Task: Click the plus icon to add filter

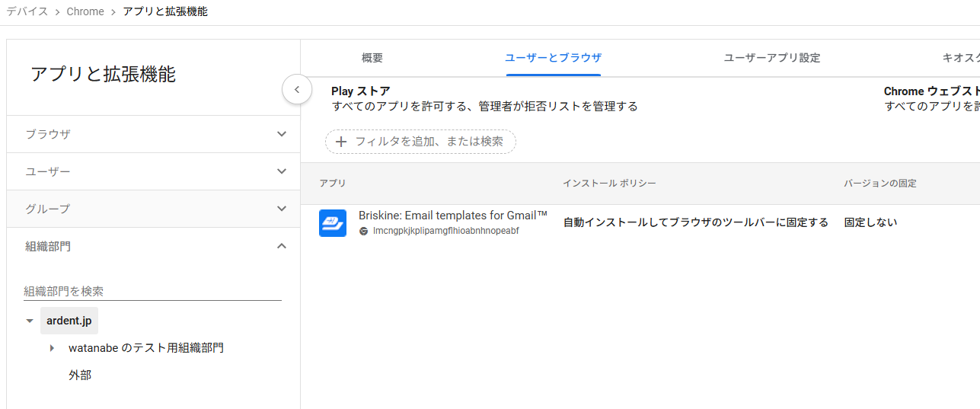Action: 341,142
